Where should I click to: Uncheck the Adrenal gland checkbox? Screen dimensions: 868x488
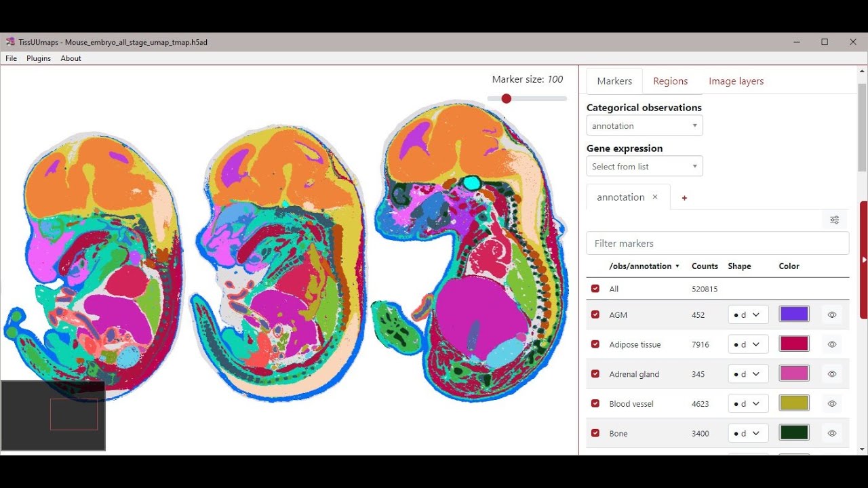click(595, 374)
